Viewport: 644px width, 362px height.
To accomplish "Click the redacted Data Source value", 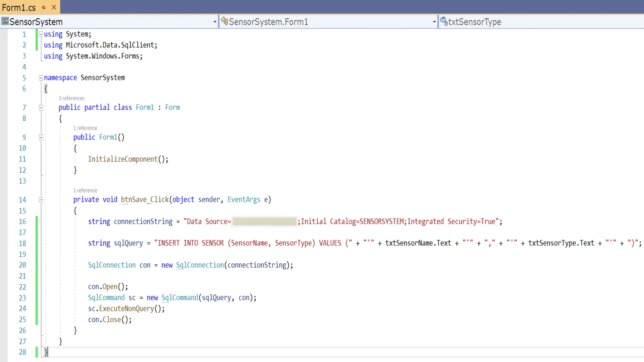I will coord(264,222).
